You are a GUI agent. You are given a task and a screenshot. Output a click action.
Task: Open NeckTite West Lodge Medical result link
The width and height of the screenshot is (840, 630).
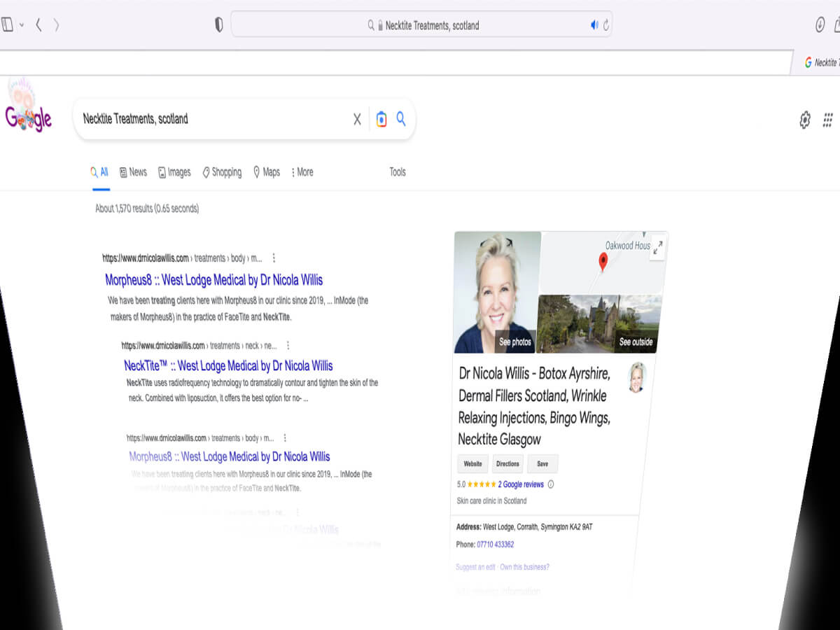[228, 365]
